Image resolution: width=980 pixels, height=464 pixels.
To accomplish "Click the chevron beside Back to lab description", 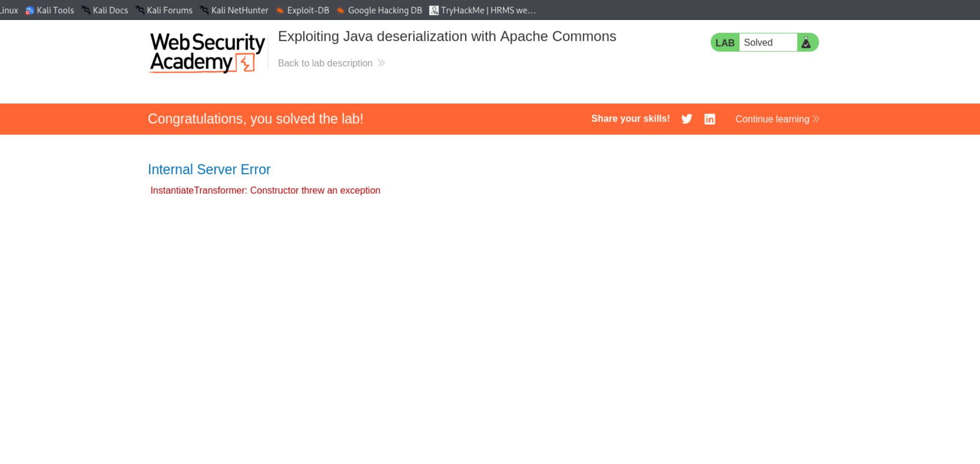I will coord(382,63).
